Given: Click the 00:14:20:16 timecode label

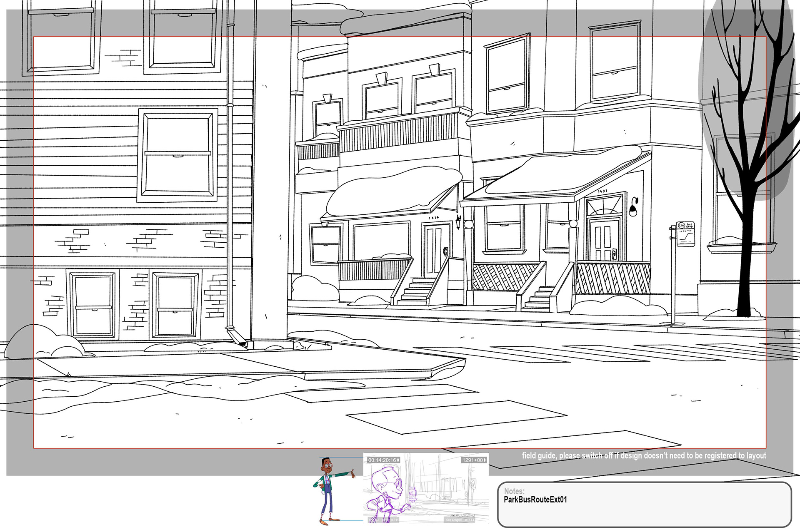Looking at the screenshot, I should (383, 460).
